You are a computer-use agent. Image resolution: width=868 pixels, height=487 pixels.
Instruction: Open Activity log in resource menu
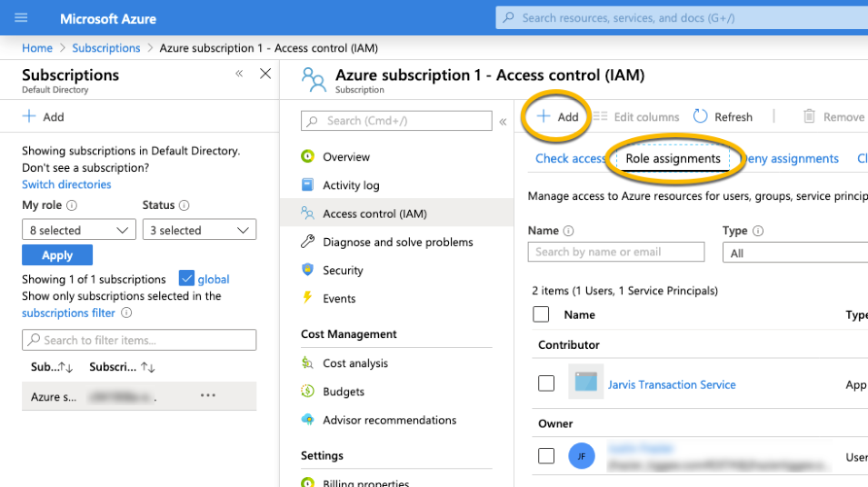point(351,184)
